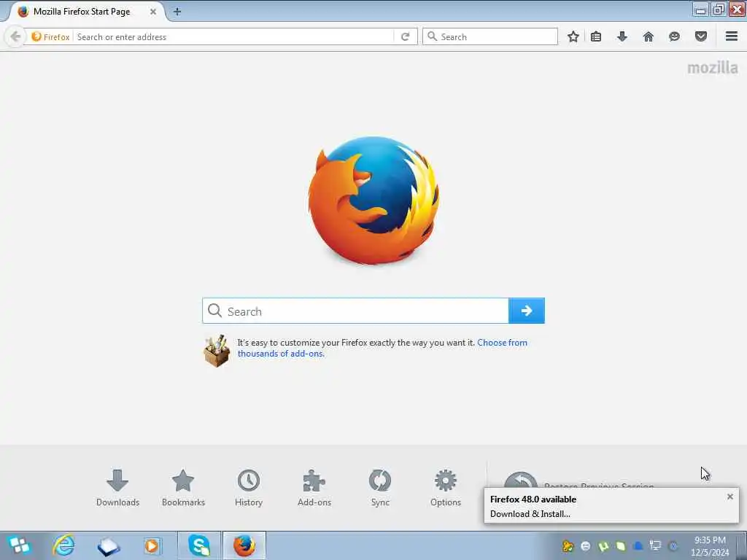Show bookmarks list icon in toolbar
The width and height of the screenshot is (747, 560).
(596, 36)
